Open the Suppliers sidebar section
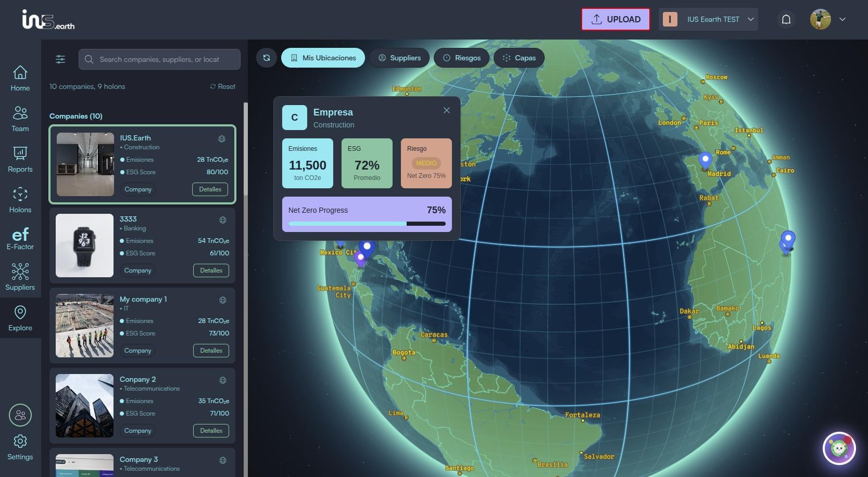 (x=20, y=277)
